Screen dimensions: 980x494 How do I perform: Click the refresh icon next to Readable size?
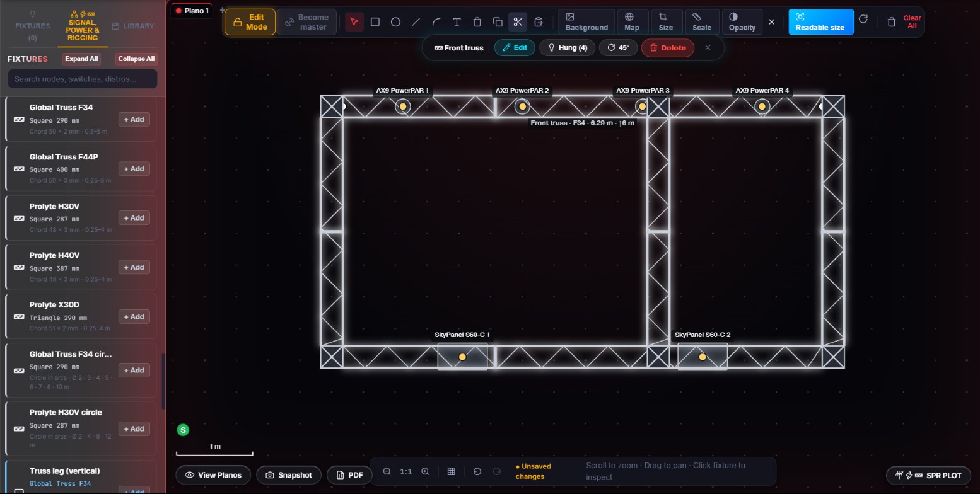863,20
